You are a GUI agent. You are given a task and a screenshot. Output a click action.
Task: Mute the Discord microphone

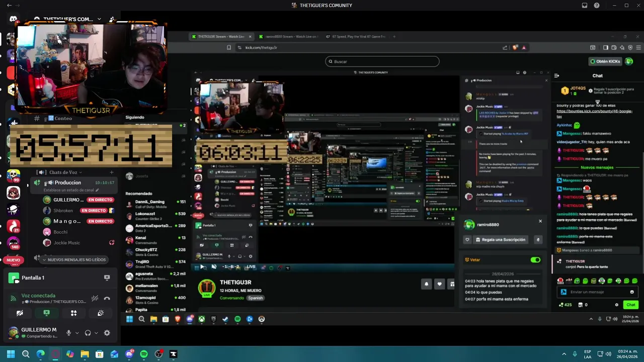coord(69,333)
